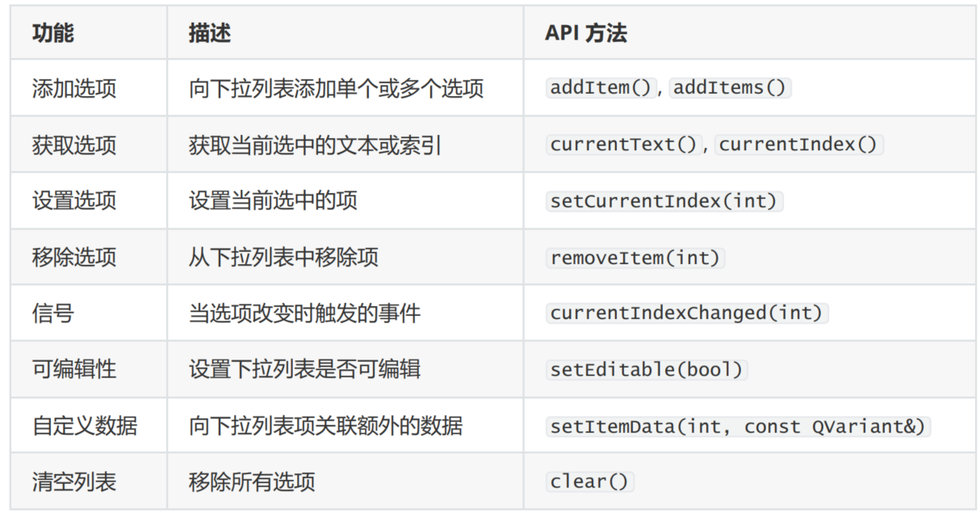Click the clear() code snippet
980x513 pixels.
coord(588,481)
